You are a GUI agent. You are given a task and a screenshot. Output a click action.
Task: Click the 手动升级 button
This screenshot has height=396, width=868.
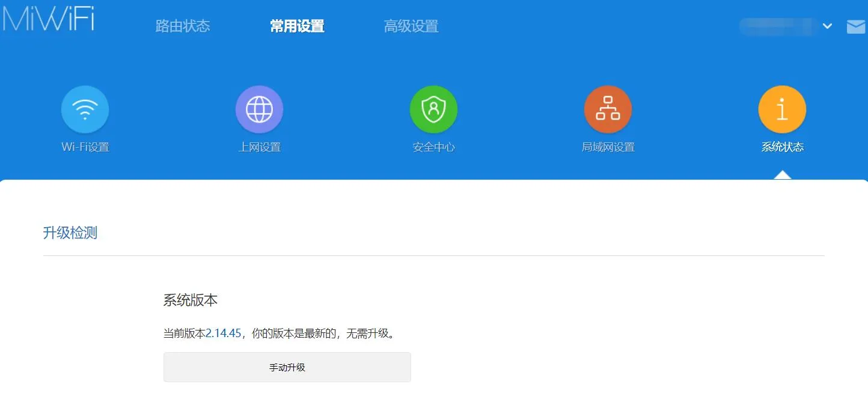point(287,367)
